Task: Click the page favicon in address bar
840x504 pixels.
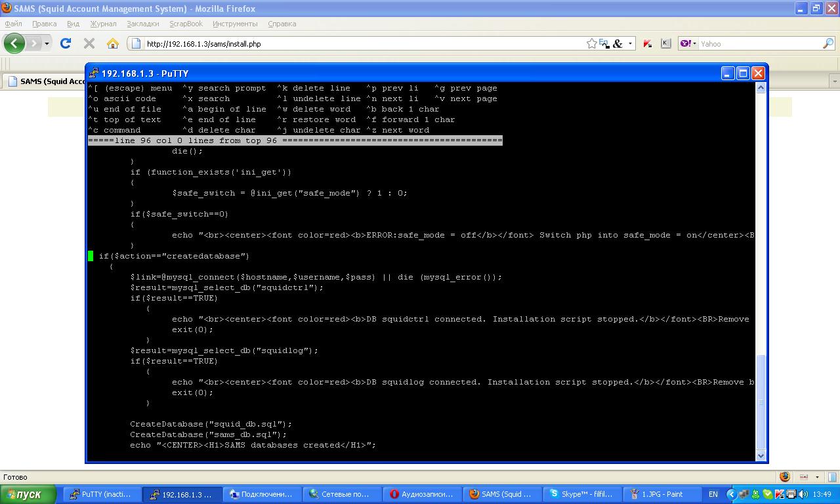Action: [136, 44]
